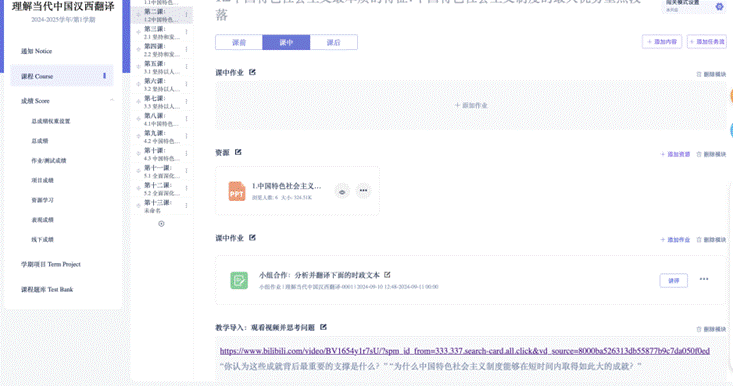Open 总成绩权重设置 under Score

[x=50, y=122]
